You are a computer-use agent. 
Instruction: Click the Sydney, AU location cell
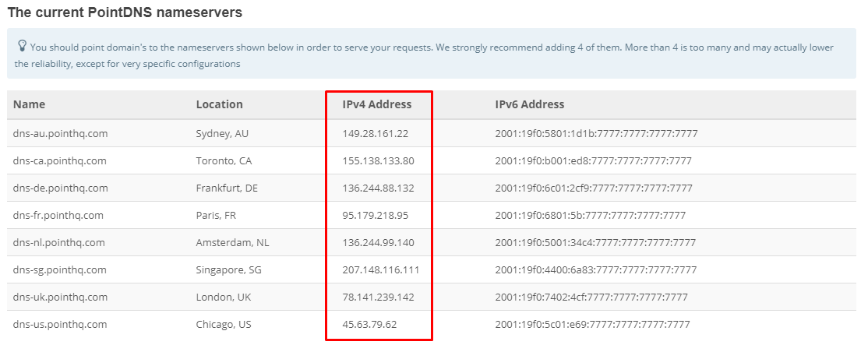(223, 133)
